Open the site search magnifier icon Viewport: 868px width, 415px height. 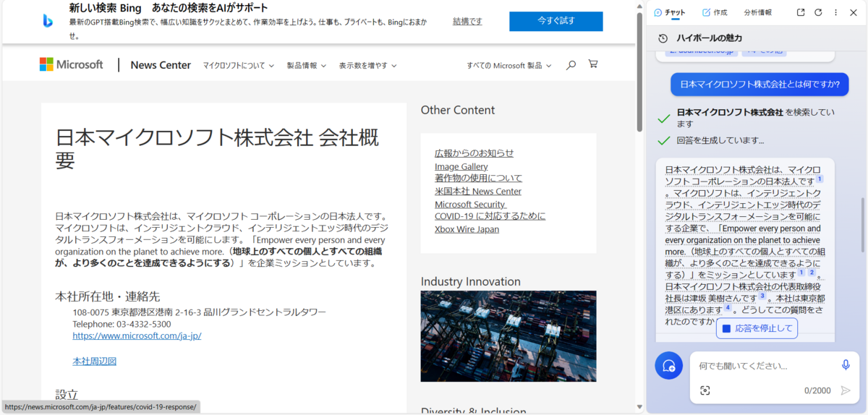click(571, 65)
